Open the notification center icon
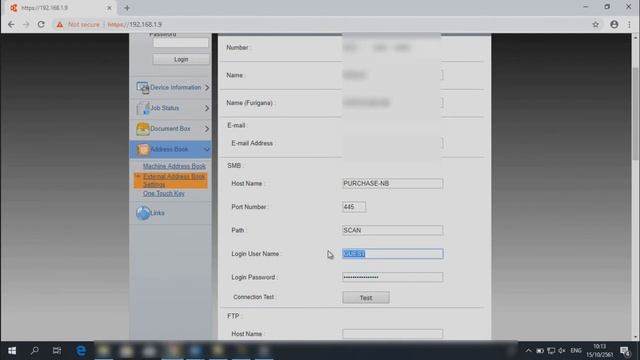 (625, 351)
